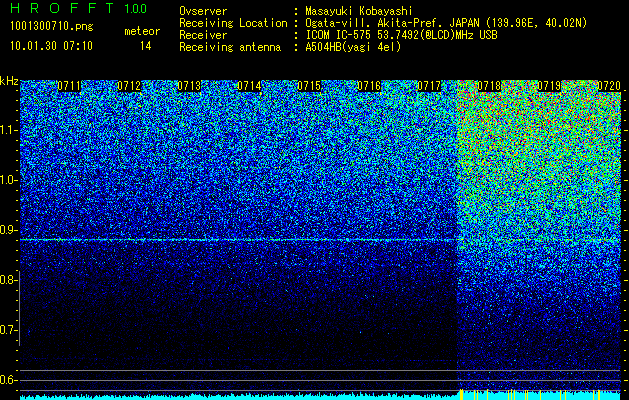Click the 0.6 frequency axis label
Image resolution: width=629 pixels, height=400 pixels.
click(x=8, y=380)
